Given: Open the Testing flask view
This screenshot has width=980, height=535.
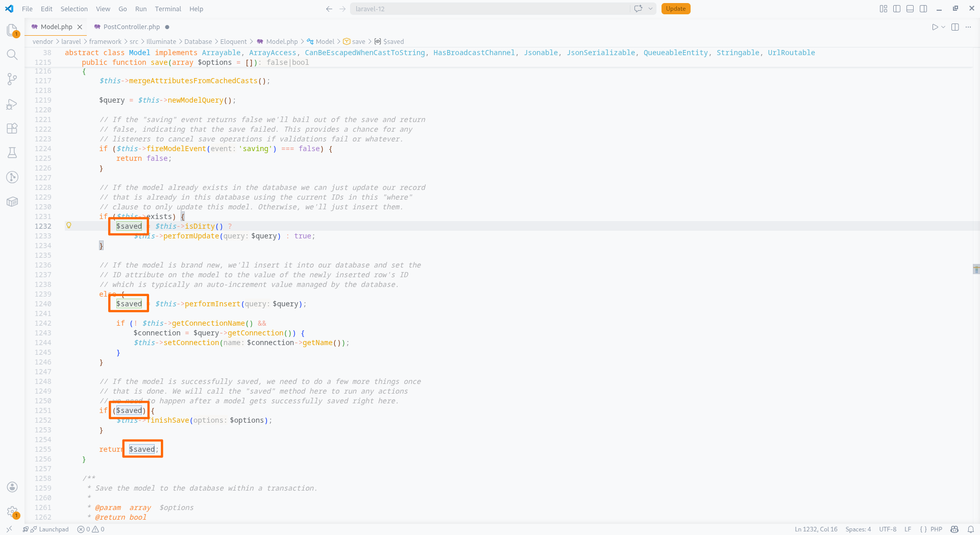Looking at the screenshot, I should coord(12,153).
